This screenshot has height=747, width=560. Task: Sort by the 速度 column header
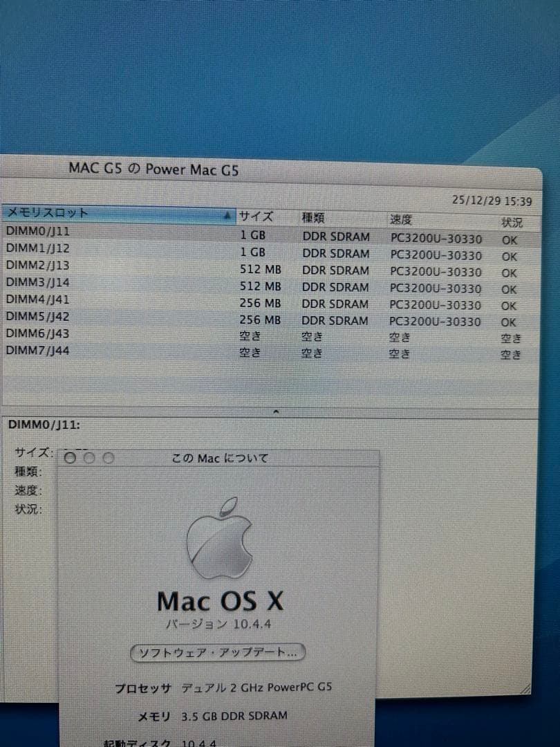tap(401, 219)
